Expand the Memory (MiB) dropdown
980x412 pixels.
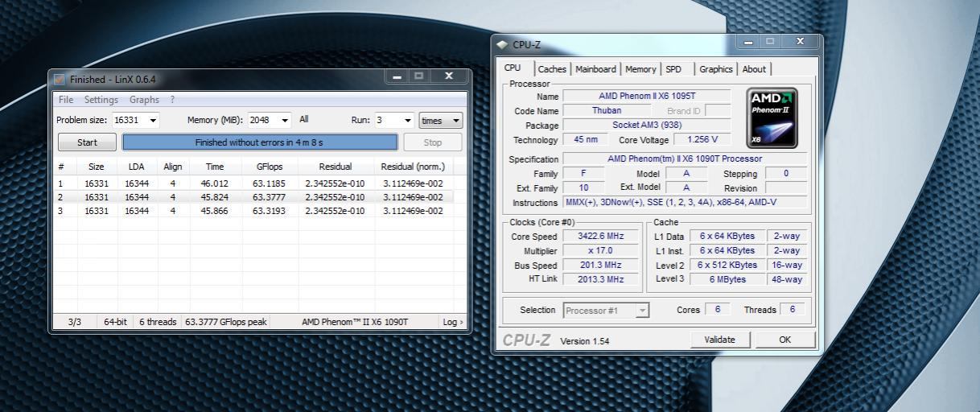(x=284, y=120)
